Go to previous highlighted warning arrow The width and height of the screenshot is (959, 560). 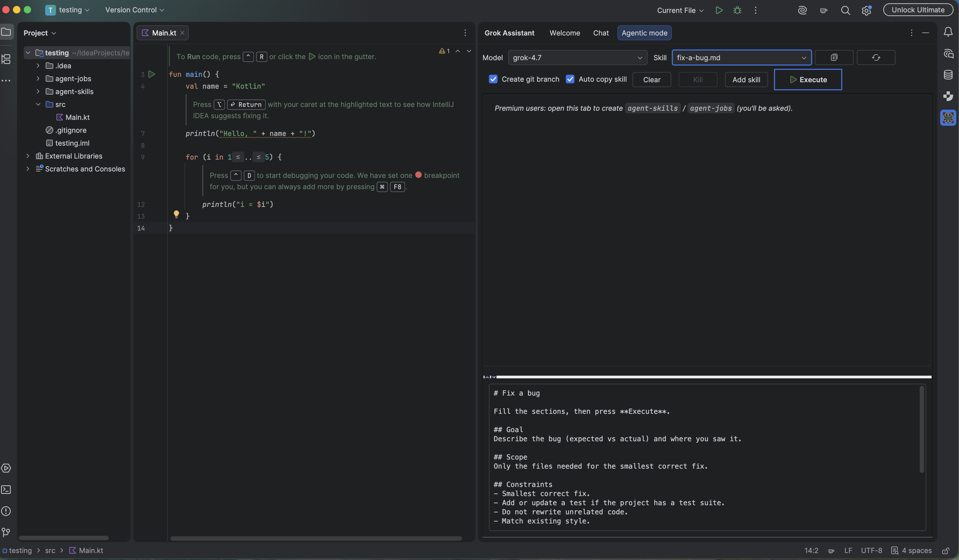[458, 51]
